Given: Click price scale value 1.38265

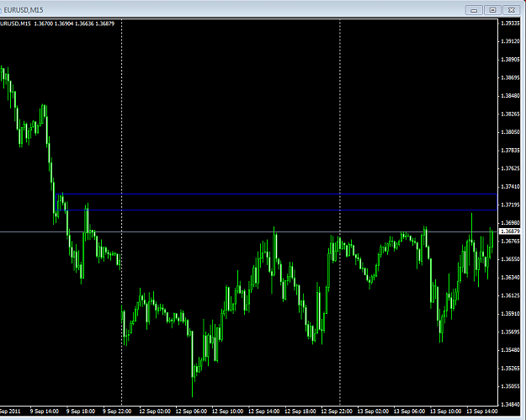Looking at the screenshot, I should (x=510, y=114).
